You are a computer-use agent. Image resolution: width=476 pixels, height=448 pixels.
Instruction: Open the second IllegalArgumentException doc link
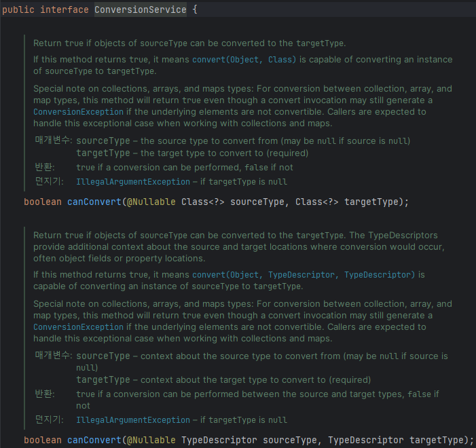[133, 420]
